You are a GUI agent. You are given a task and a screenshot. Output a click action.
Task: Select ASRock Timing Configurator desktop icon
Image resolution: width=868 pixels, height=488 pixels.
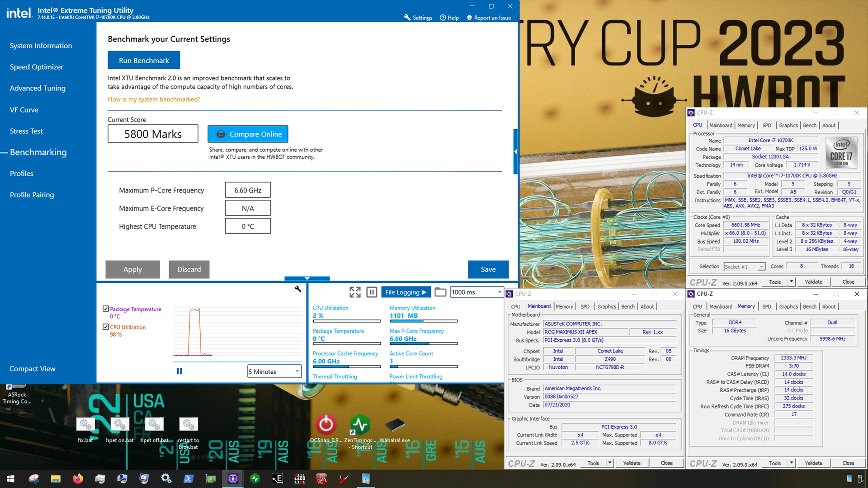pos(17,394)
